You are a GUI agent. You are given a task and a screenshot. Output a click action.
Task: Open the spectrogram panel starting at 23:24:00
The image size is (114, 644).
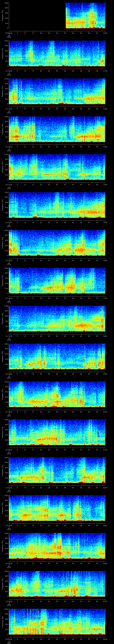(x=57, y=584)
